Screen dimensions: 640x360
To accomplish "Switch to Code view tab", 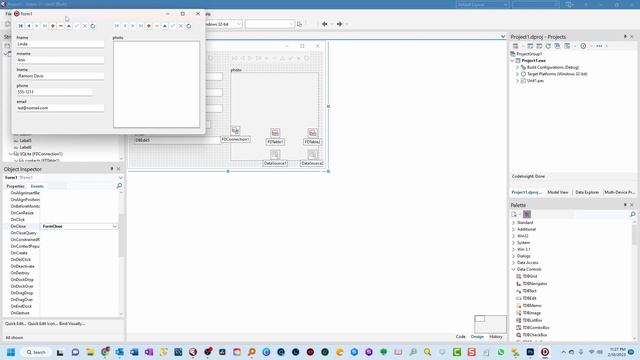I will click(460, 337).
